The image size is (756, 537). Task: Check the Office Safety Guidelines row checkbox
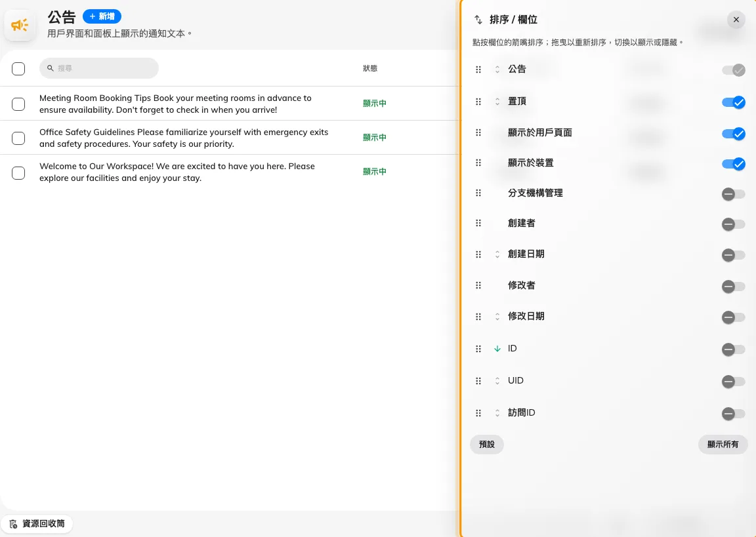[x=18, y=138]
